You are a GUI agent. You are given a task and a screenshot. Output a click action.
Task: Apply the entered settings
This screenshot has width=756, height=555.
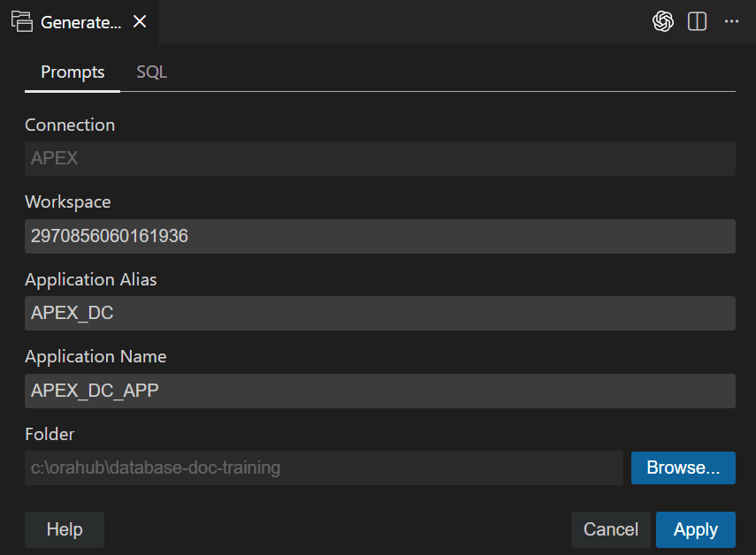[696, 529]
